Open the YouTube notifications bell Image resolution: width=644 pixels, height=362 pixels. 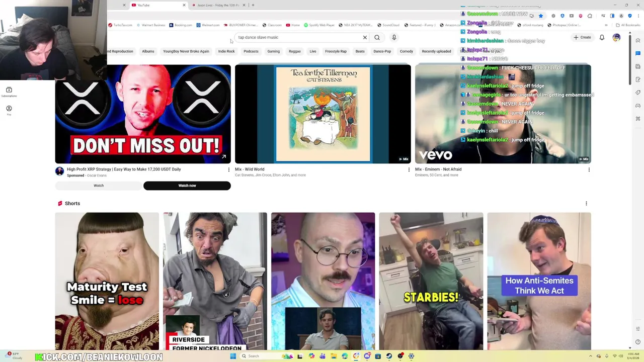(602, 37)
